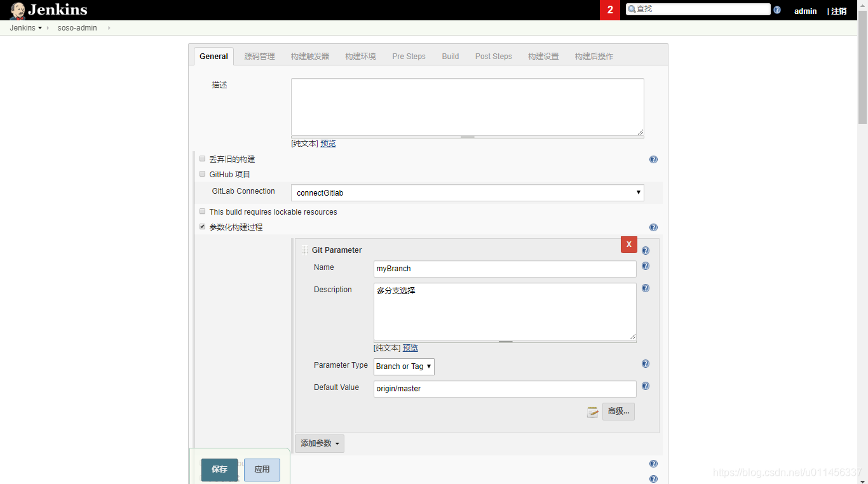Open the soso-admin breadcrumb link

tap(77, 28)
